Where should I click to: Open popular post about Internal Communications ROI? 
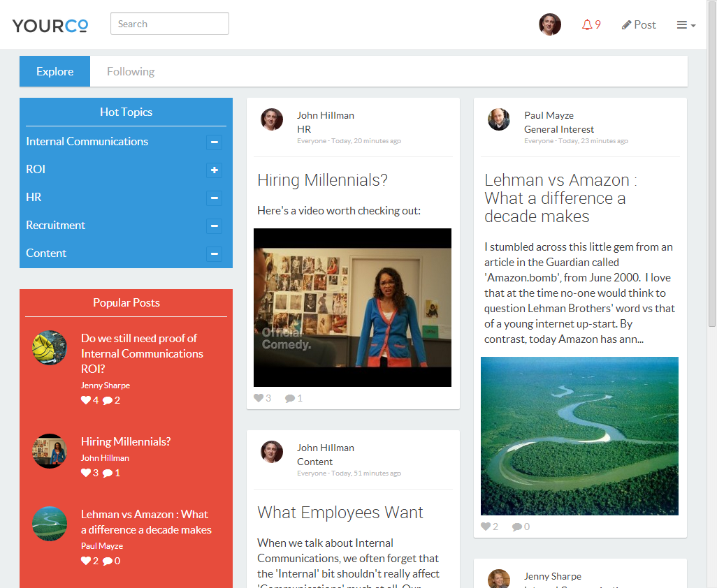tap(142, 353)
